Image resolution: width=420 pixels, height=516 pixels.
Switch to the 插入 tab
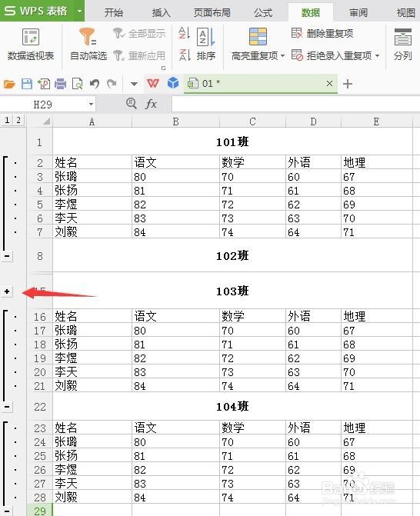click(x=162, y=13)
